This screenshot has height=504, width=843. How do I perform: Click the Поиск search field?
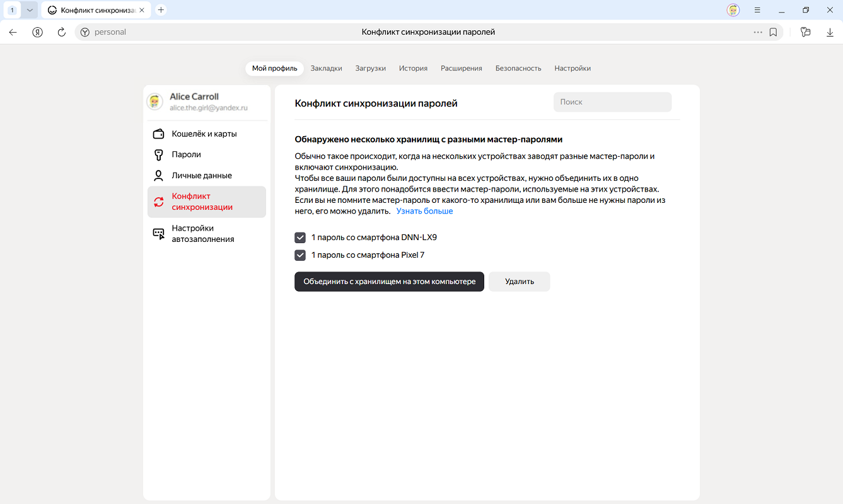(612, 102)
